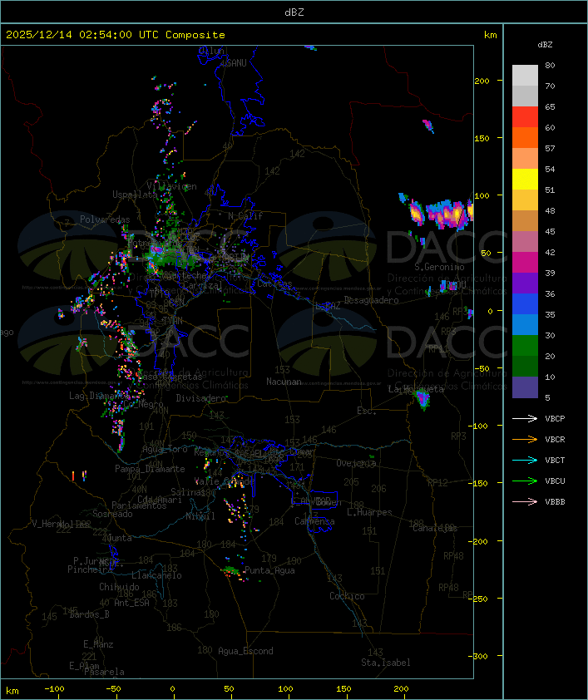Select the magenta 39-42 dBZ legend swatch
The width and height of the screenshot is (588, 700).
tap(525, 263)
